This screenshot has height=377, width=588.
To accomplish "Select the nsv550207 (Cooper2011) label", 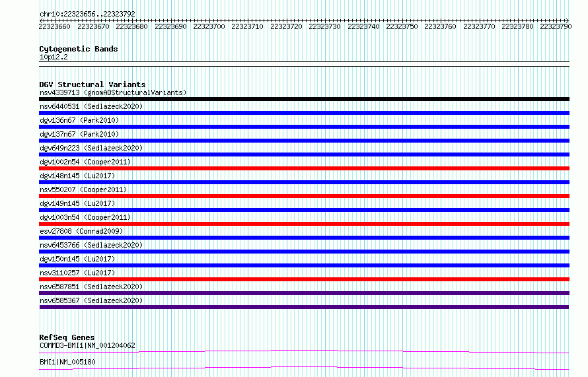I will (x=83, y=189).
